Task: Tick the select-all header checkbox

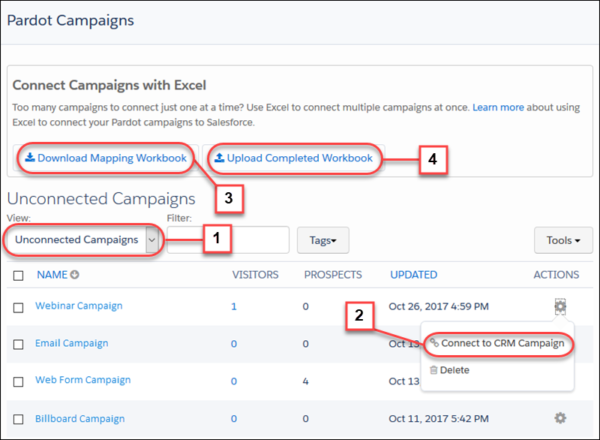Action: coord(18,275)
